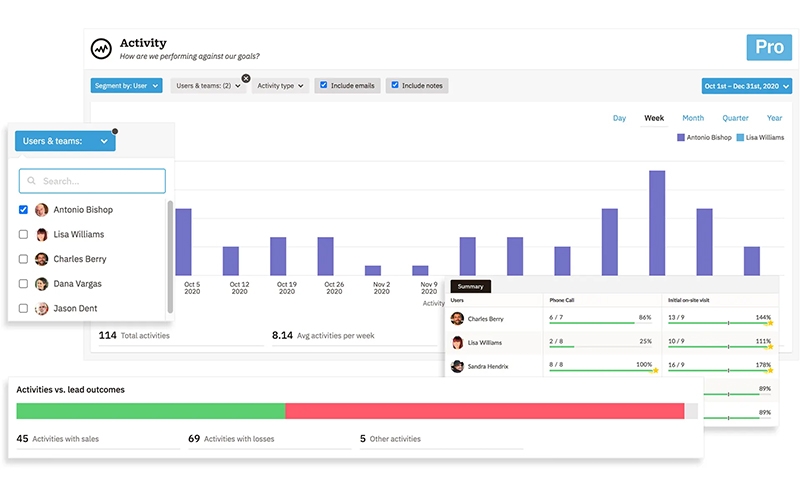Click the Dana Vargas name in the list

78,284
